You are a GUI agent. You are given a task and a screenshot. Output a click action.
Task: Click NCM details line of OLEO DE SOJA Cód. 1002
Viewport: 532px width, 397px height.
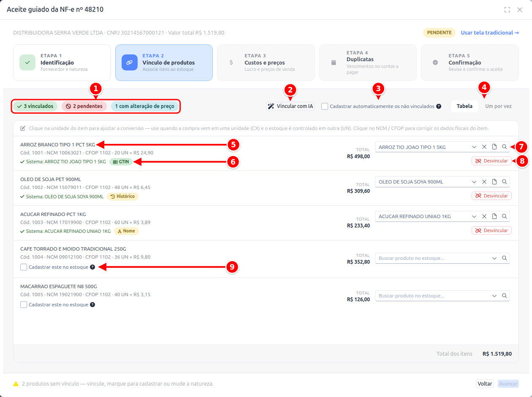click(85, 187)
